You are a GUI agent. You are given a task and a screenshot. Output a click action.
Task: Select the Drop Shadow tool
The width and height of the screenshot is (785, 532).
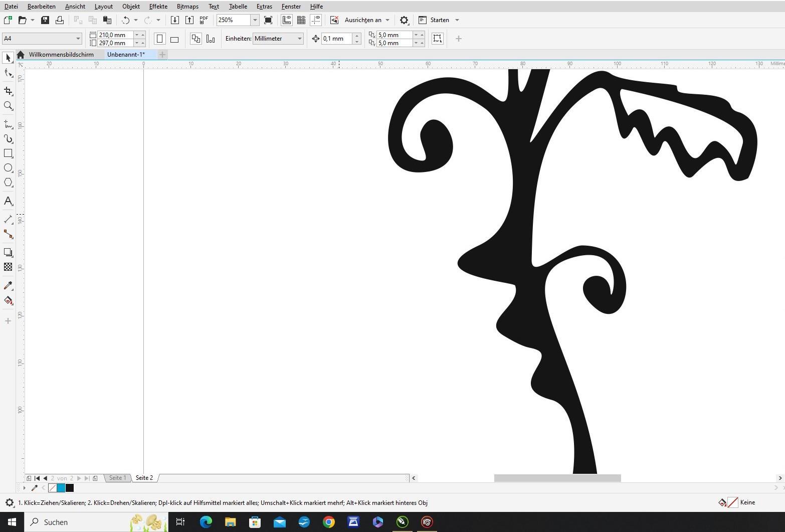click(8, 252)
